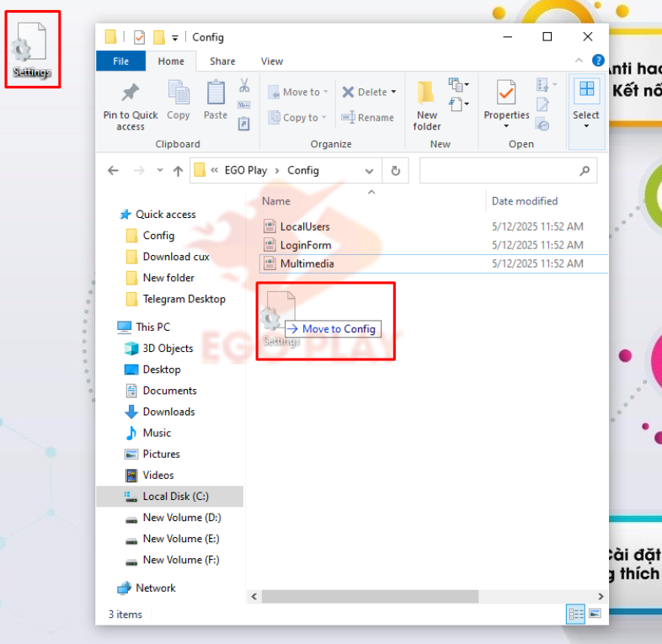Viewport: 662px width, 644px height.
Task: Click the Delete button
Action: (365, 92)
